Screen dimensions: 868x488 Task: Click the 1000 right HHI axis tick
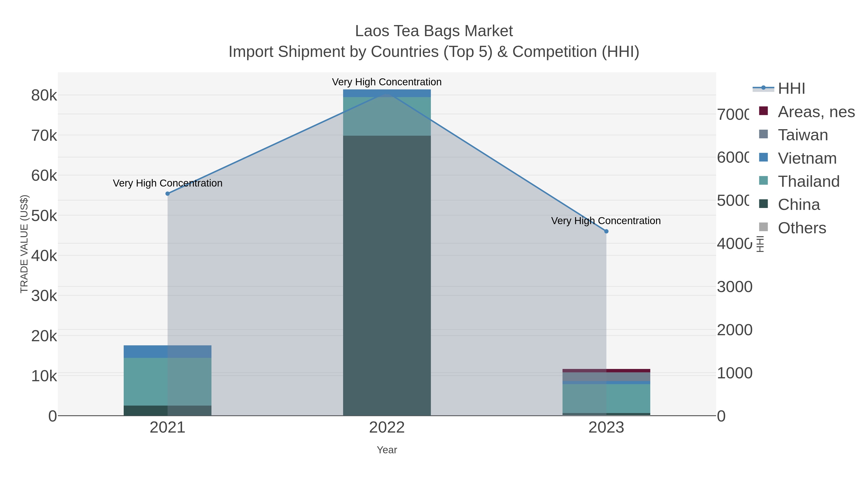click(x=735, y=373)
